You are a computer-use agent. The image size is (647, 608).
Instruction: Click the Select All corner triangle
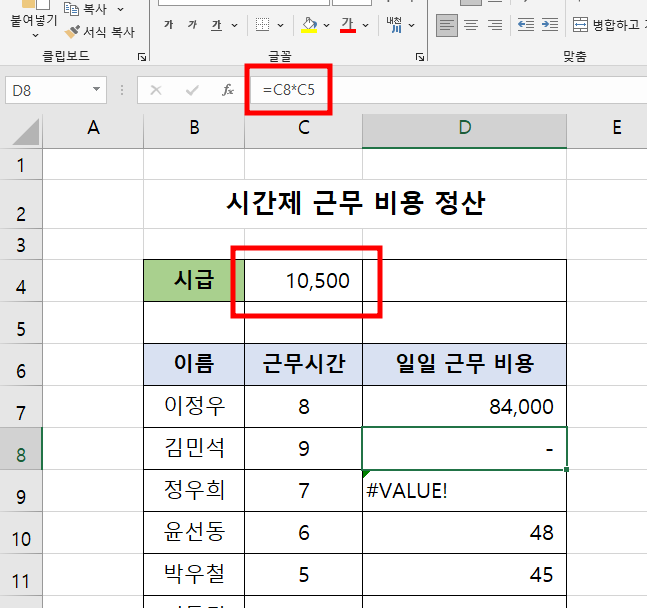click(26, 131)
